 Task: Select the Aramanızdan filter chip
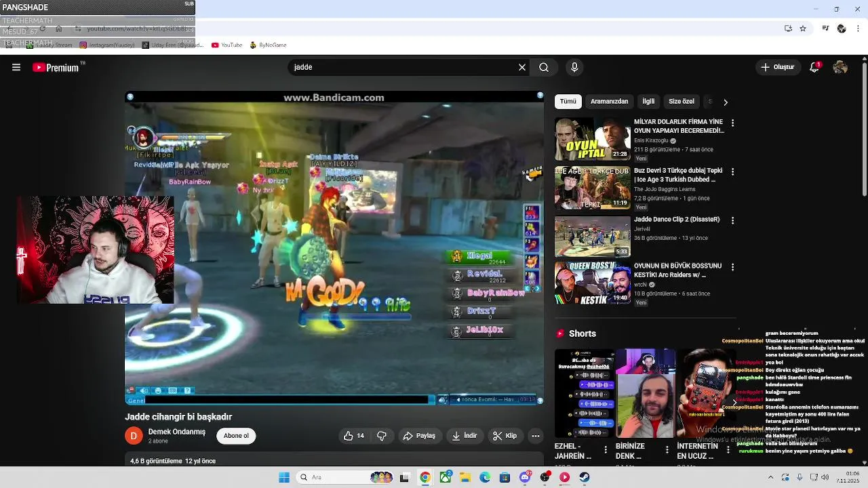pyautogui.click(x=609, y=102)
